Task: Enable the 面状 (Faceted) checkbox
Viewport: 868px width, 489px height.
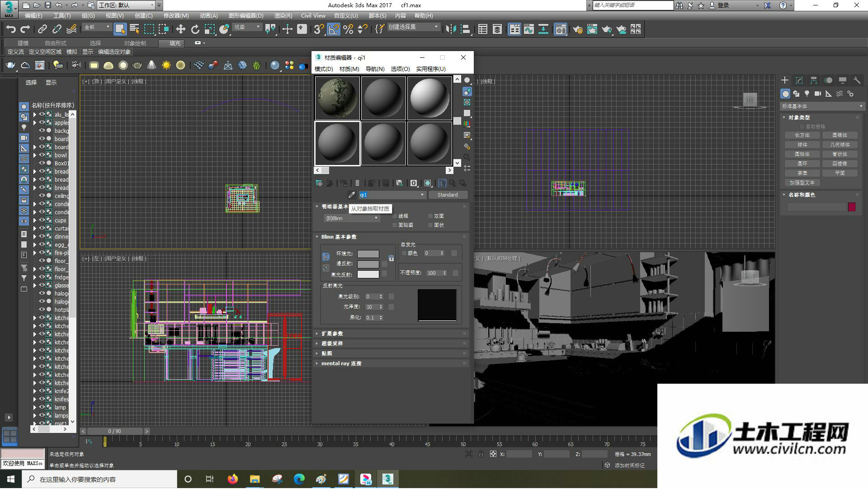Action: [430, 225]
